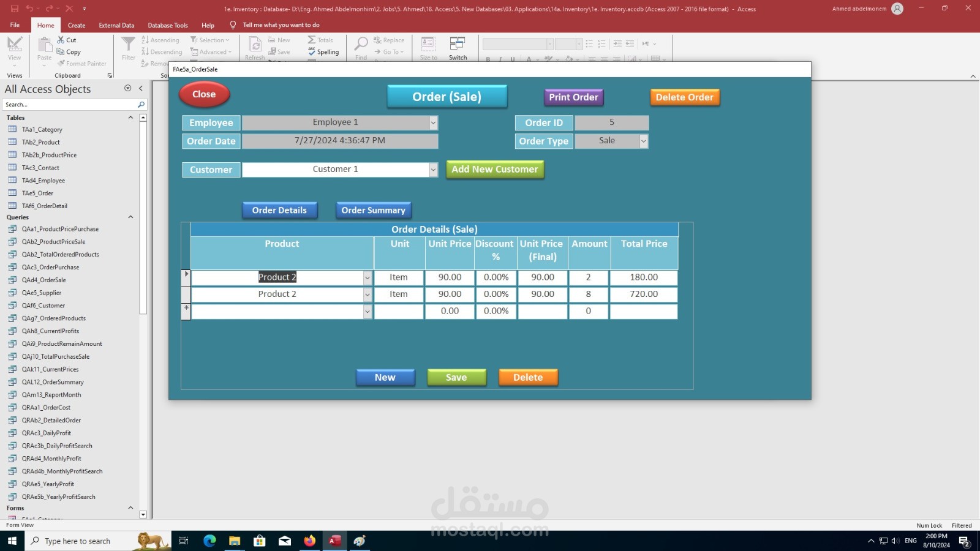Click the red Close button on form
Viewport: 980px width, 551px height.
coord(204,94)
